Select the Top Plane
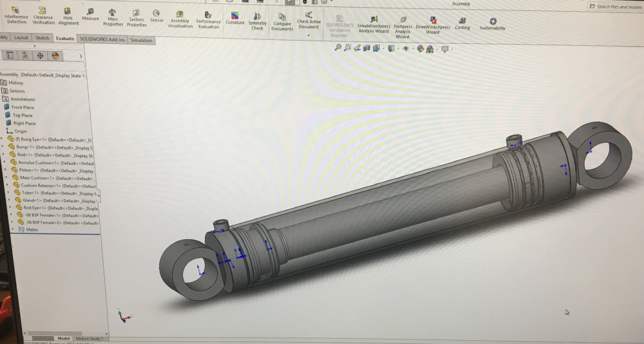Image resolution: width=644 pixels, height=344 pixels. [x=19, y=115]
